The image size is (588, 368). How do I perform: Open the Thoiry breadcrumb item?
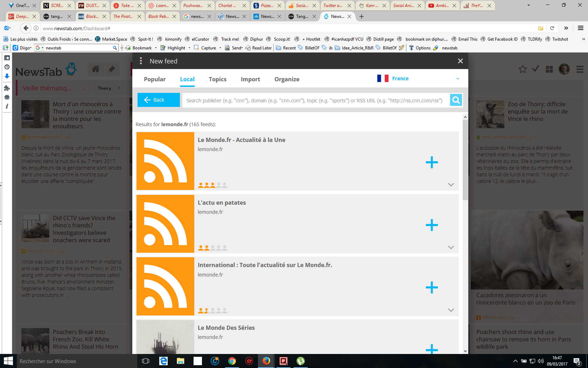coord(104,88)
